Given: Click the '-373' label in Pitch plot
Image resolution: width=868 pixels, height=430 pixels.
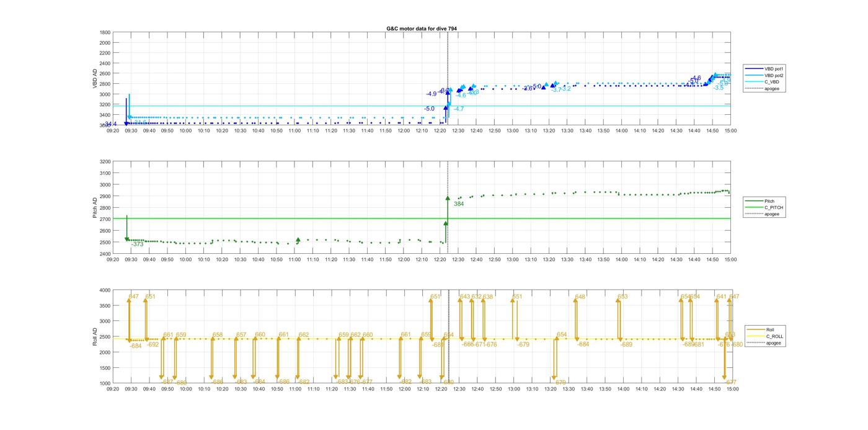Looking at the screenshot, I should point(137,244).
